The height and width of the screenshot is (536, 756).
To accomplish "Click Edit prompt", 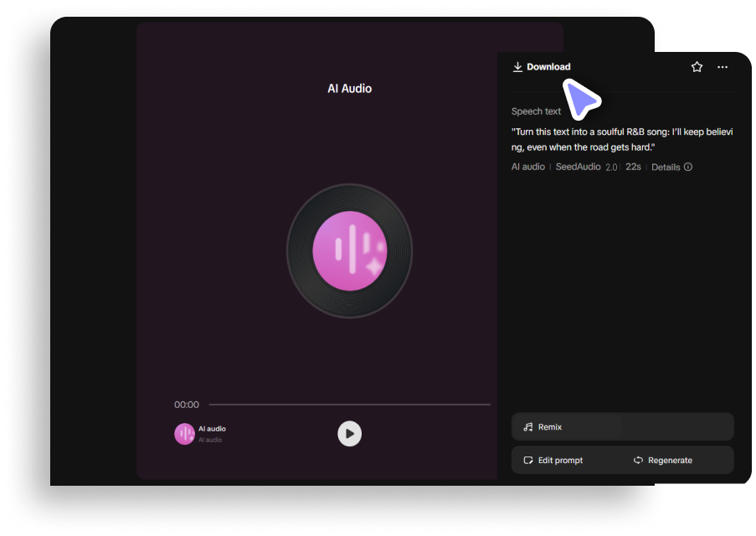I will [x=553, y=461].
